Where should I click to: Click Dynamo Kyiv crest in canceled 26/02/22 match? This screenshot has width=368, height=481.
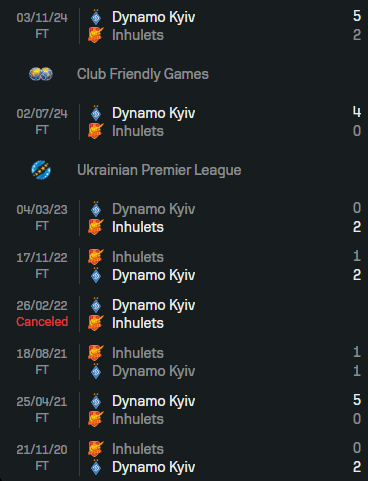96,305
